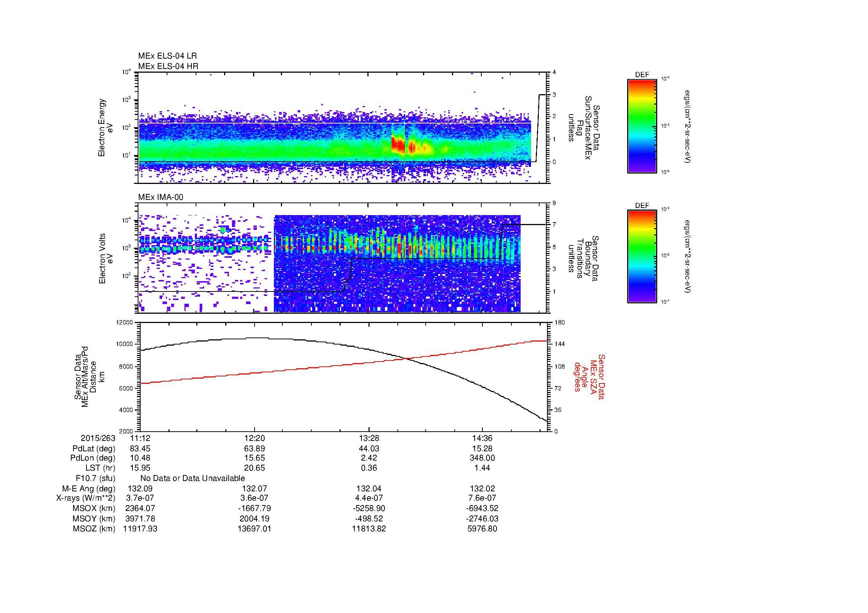
Task: Select the top DEF color bar
Action: click(x=642, y=126)
